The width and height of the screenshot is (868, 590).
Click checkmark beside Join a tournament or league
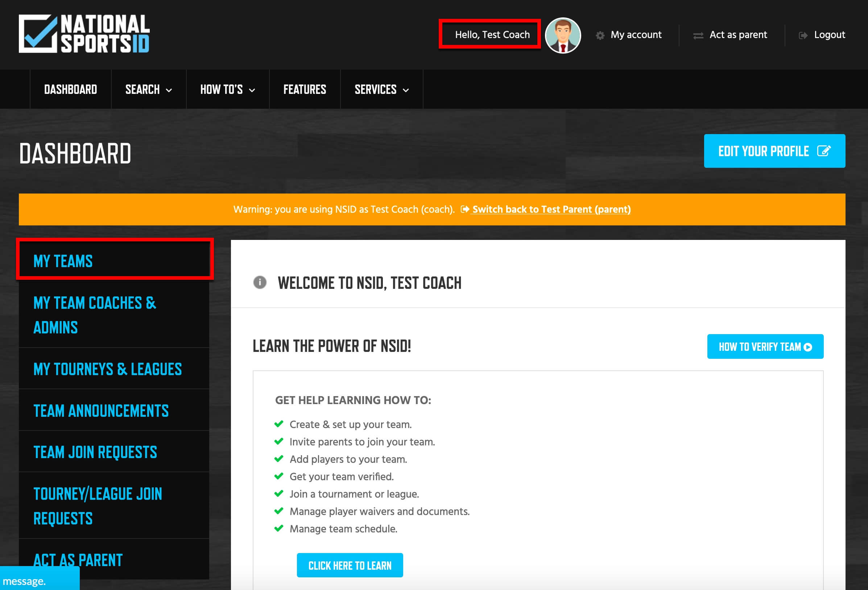278,493
